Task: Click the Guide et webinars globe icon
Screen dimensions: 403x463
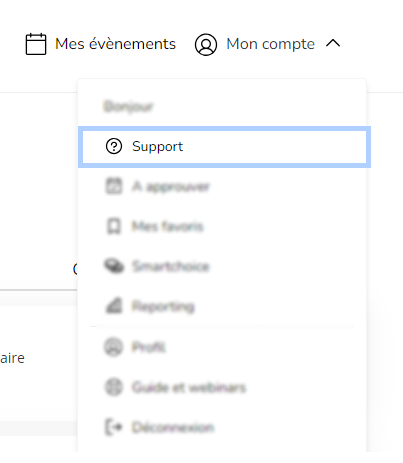Action: click(x=114, y=387)
